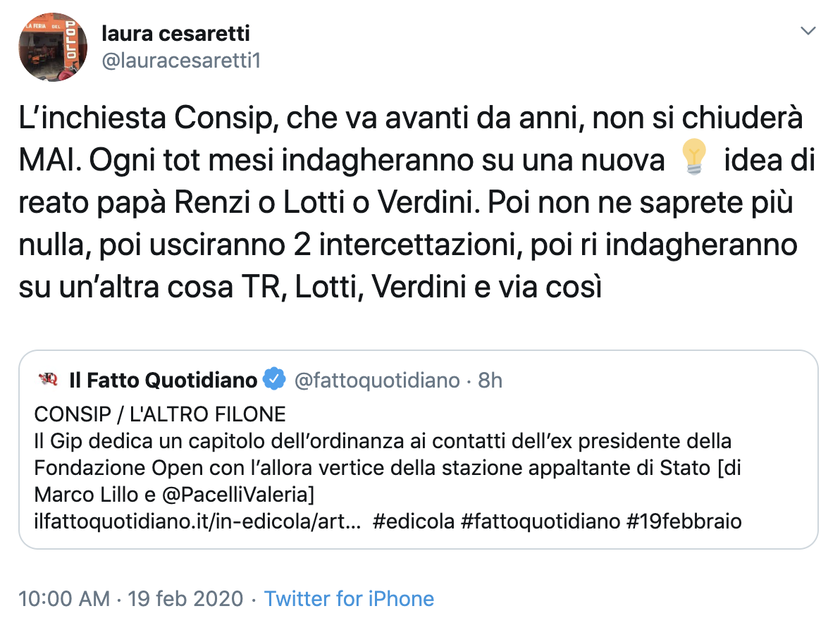Click the display name "laura cesaretti"

(175, 32)
